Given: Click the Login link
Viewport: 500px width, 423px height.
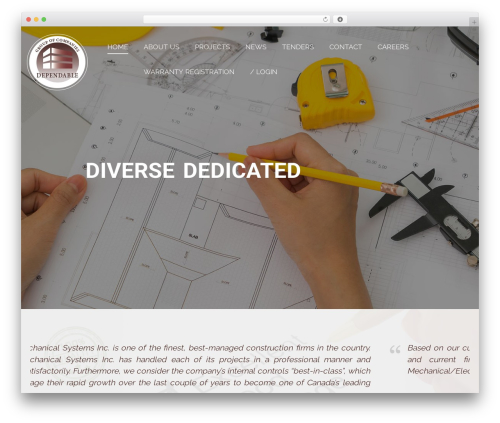Looking at the screenshot, I should click(x=264, y=72).
